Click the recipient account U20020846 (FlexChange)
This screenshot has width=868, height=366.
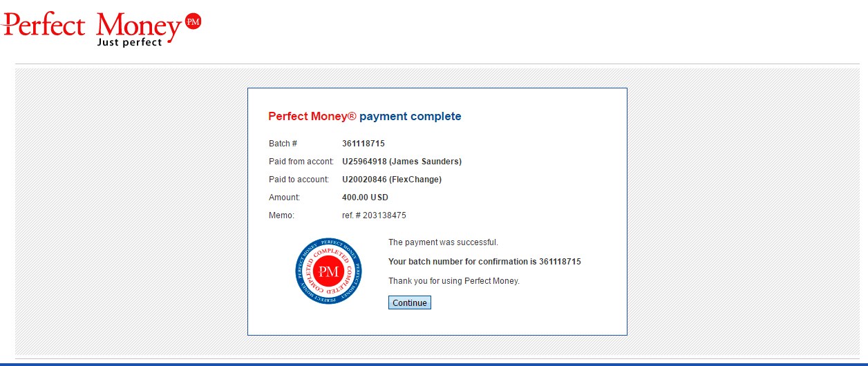[392, 180]
